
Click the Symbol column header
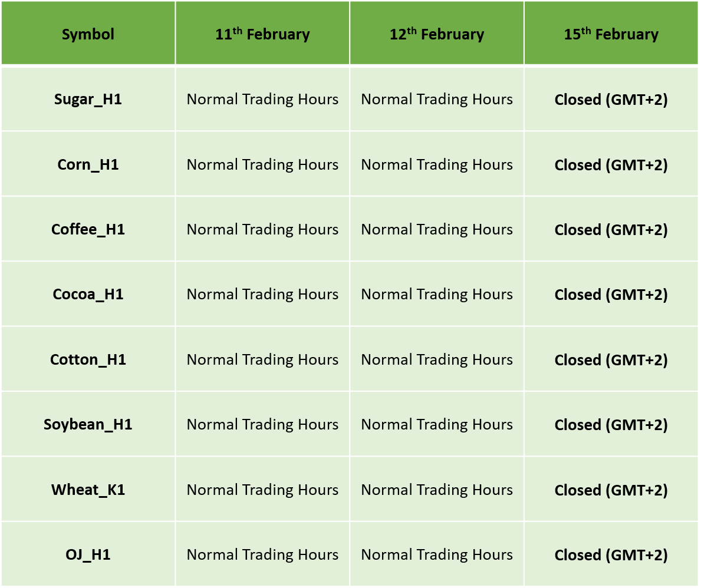[x=88, y=33]
